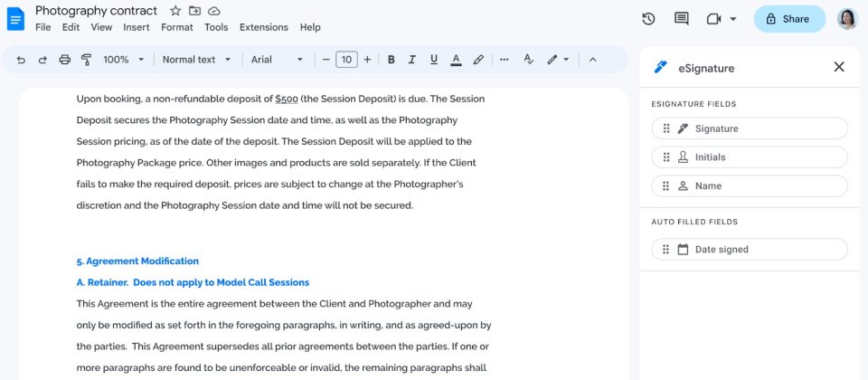Click the move to folder icon
The image size is (868, 380).
tap(195, 11)
